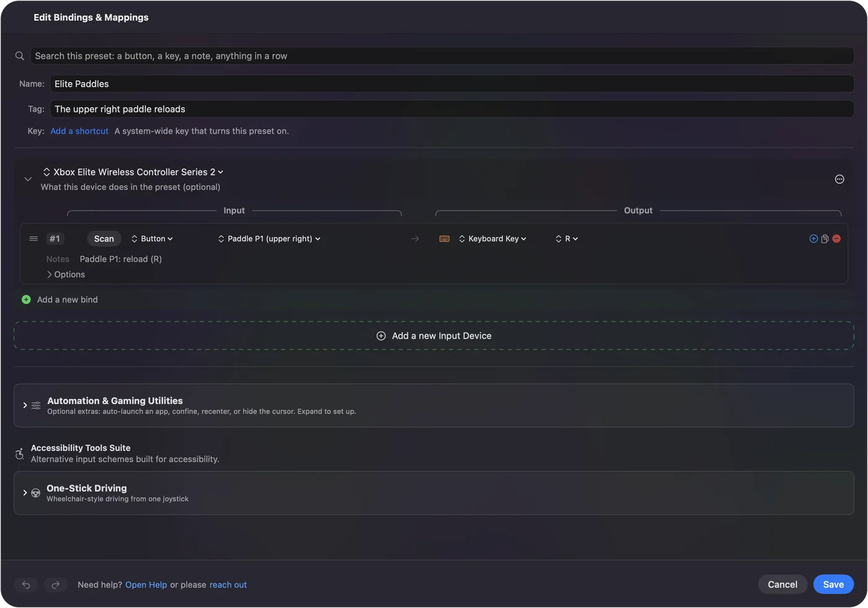The height and width of the screenshot is (608, 868).
Task: Click the Accessibility Tools Suite wheelchair icon
Action: point(20,454)
